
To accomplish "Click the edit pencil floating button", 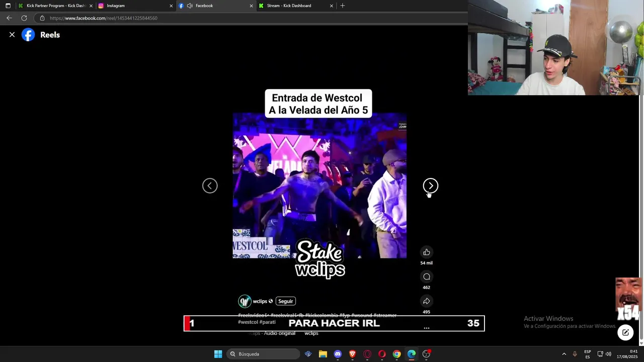I will click(x=625, y=332).
